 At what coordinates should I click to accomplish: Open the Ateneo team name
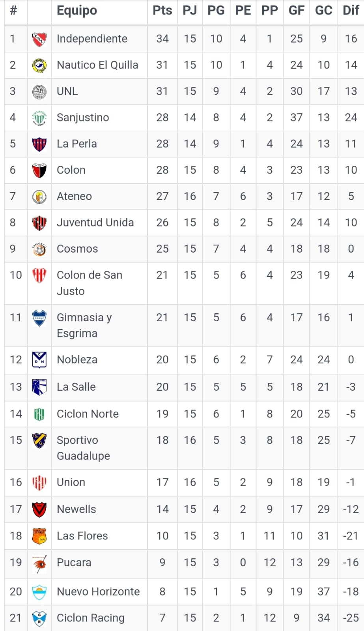click(74, 196)
